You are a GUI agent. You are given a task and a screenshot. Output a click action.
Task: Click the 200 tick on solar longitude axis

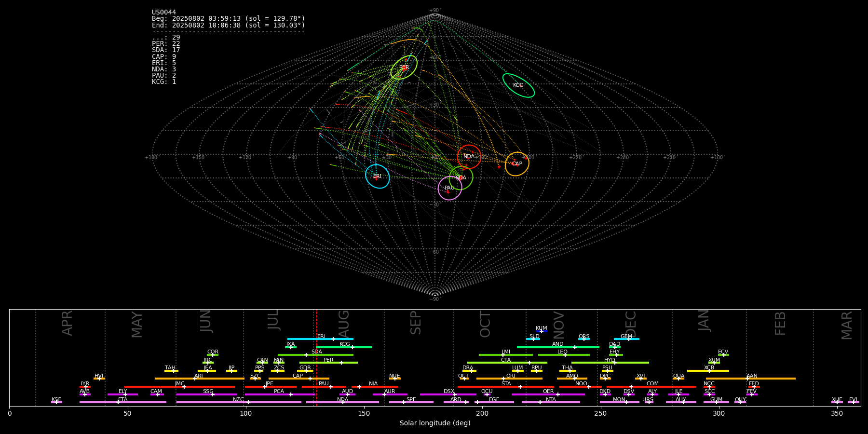coord(482,413)
